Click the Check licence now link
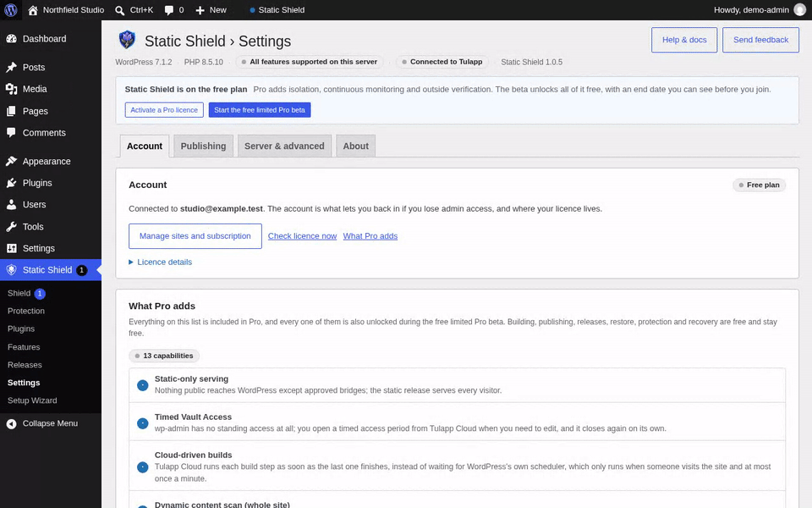Screen dimensions: 812x508 pyautogui.click(x=303, y=236)
